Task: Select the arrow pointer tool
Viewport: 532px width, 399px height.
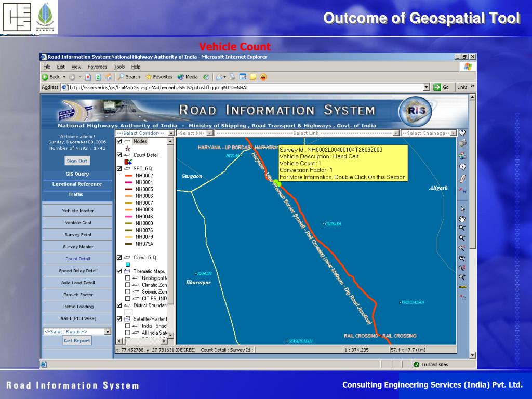Action: point(462,209)
